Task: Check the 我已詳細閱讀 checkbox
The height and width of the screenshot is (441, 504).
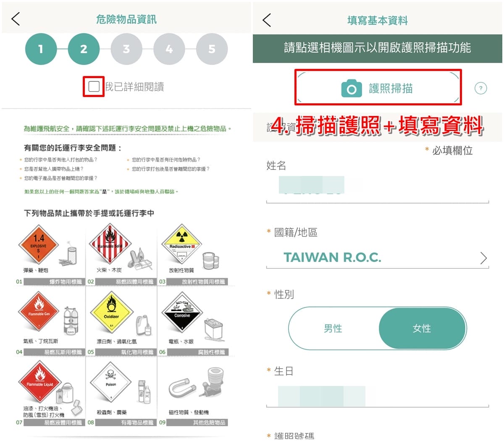Action: 94,87
